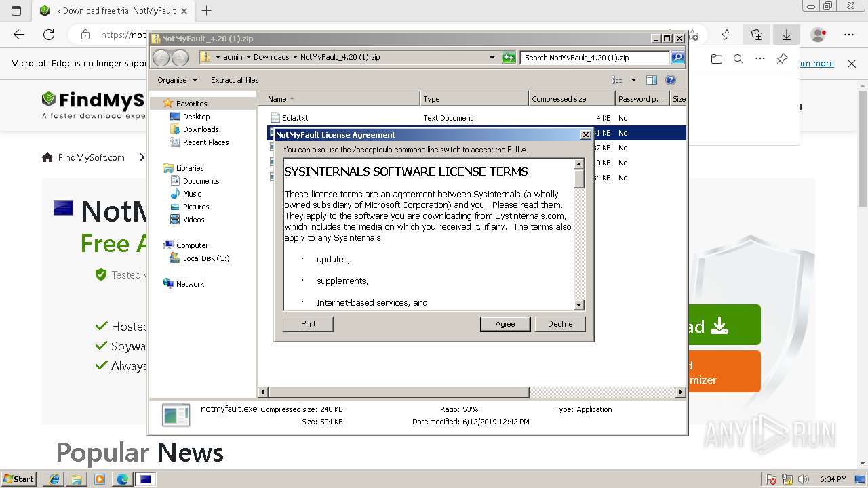Open the Organize dropdown menu
This screenshot has width=868, height=488.
tap(177, 80)
